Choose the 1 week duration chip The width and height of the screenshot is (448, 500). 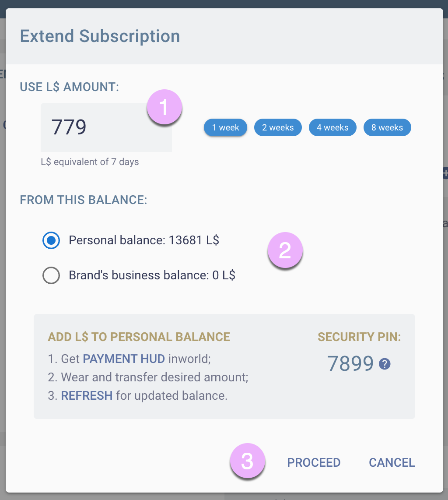click(225, 127)
